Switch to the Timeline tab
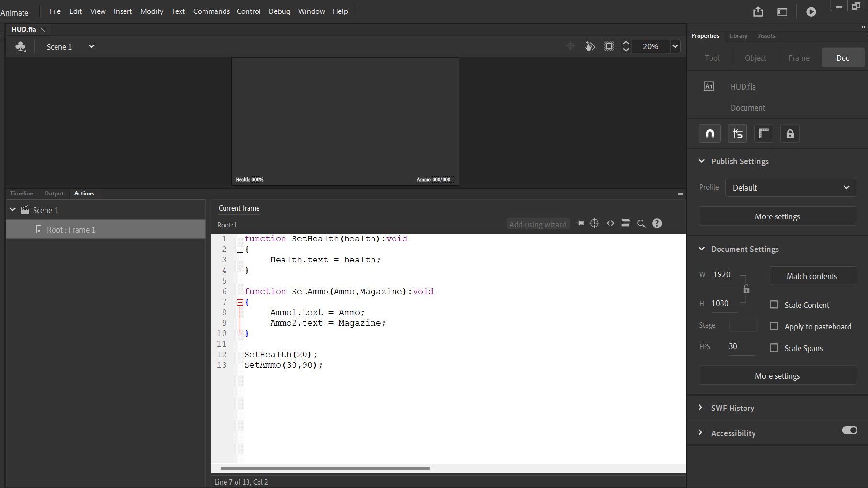The height and width of the screenshot is (488, 868). pos(22,193)
